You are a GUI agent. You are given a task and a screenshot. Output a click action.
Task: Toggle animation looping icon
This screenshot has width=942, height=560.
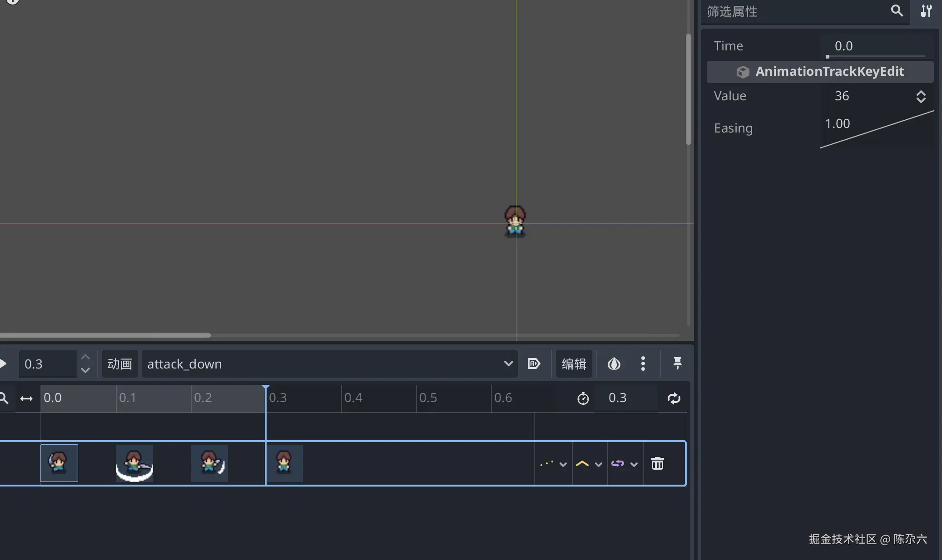pos(674,398)
